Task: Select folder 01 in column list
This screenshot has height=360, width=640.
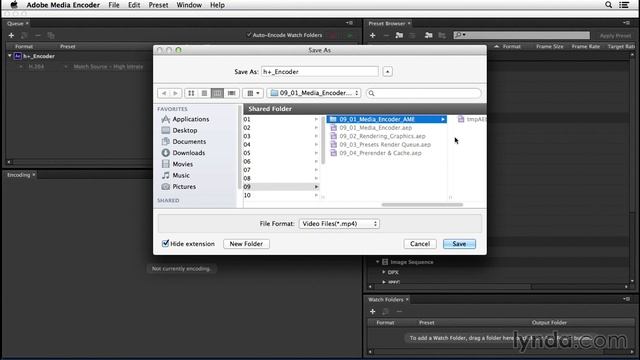Action: [x=280, y=119]
